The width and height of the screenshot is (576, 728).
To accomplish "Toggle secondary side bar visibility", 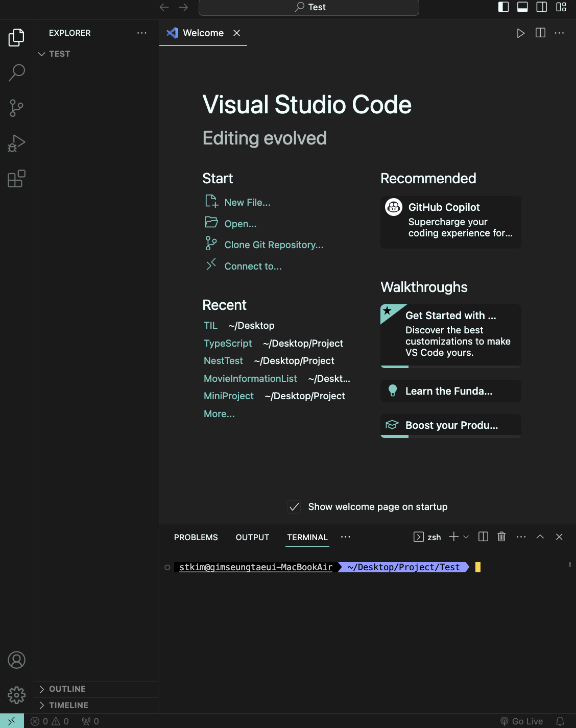I will point(542,7).
